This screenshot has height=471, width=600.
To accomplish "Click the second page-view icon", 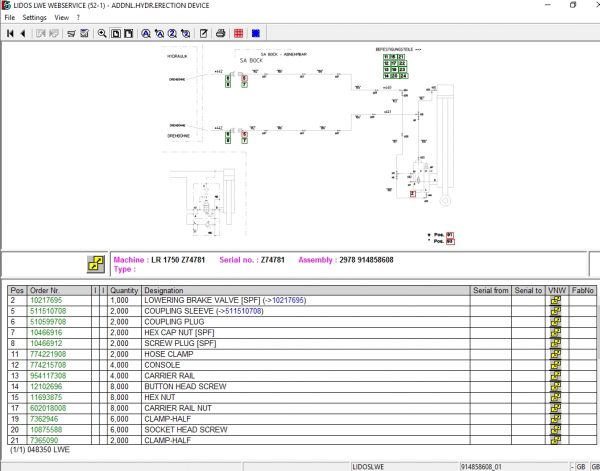I will tap(129, 33).
